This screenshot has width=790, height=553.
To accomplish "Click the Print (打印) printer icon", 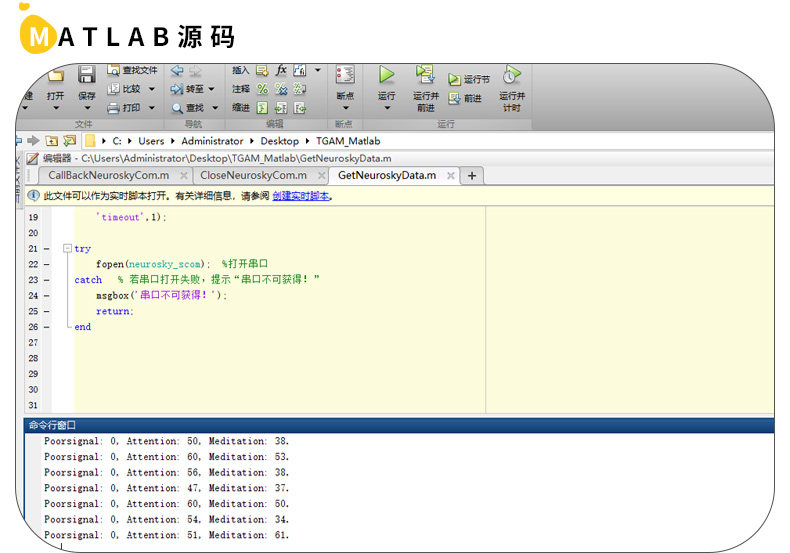I will click(113, 108).
